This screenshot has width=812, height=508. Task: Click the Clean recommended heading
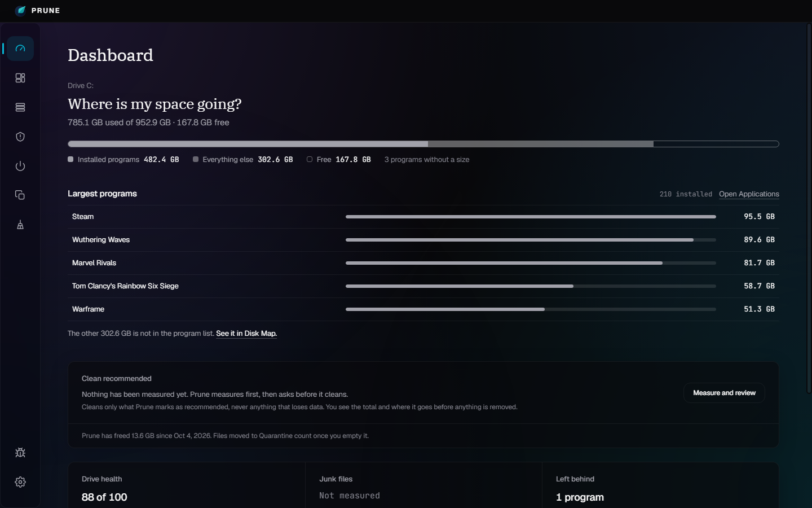pos(117,379)
